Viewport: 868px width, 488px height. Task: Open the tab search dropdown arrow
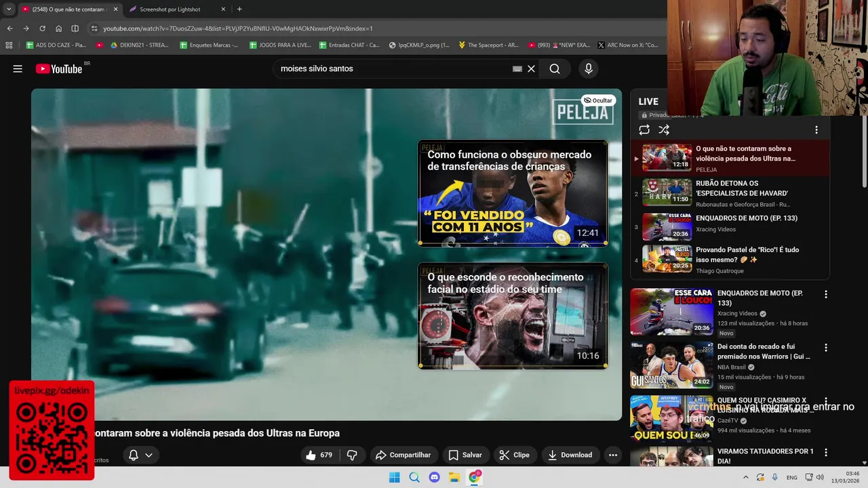pos(9,9)
